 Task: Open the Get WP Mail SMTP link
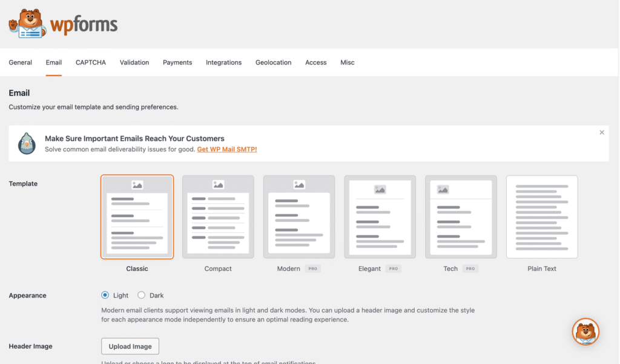click(227, 149)
